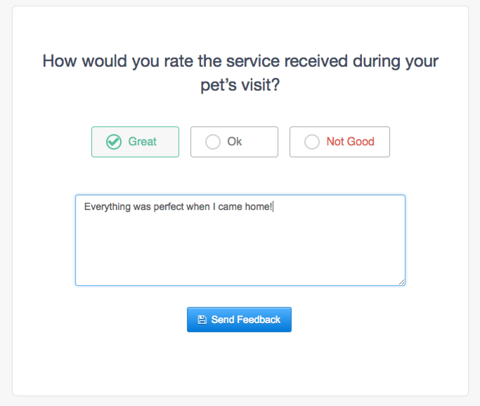Click the floppy disk icon on Send Feedback
This screenshot has height=406, width=480.
pos(202,320)
